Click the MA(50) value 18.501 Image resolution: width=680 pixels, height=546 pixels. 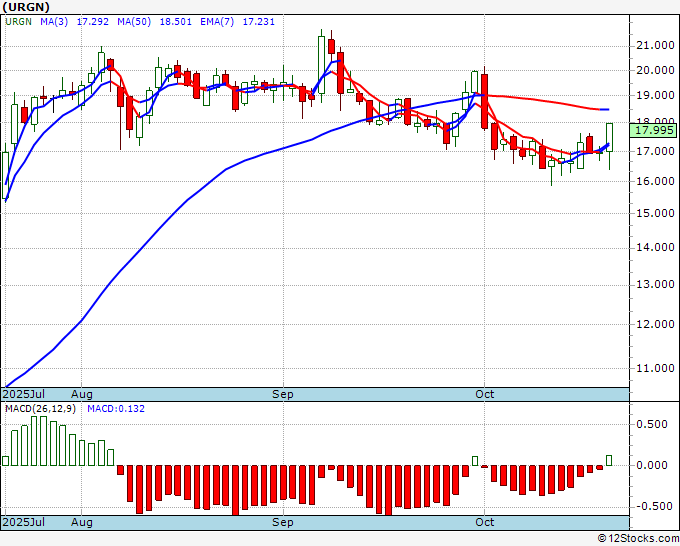[x=176, y=22]
